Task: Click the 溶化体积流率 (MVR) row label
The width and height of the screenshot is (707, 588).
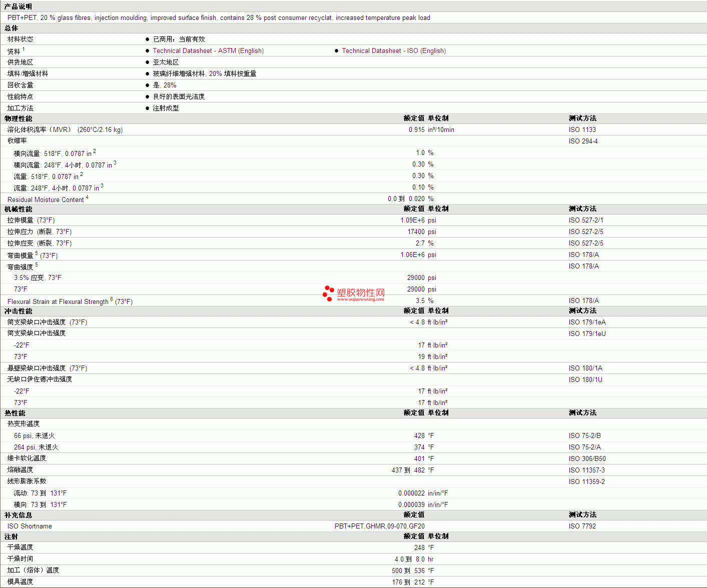Action: pos(65,129)
